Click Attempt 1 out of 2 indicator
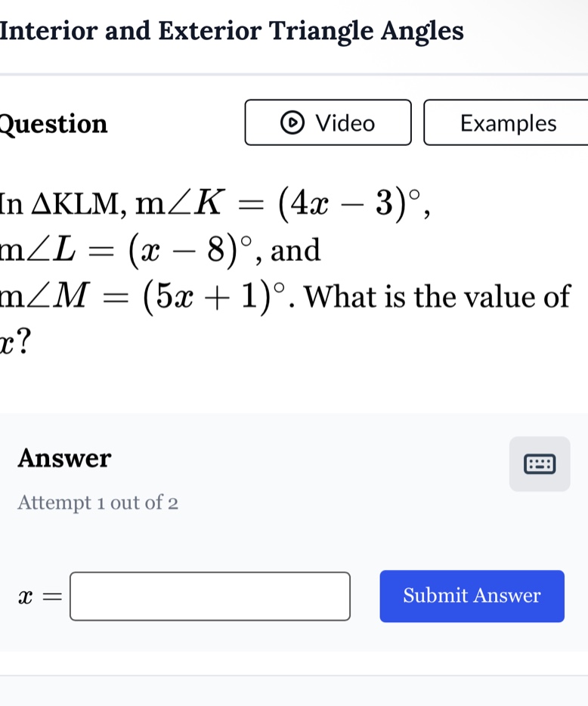Image resolution: width=588 pixels, height=706 pixels. point(97,502)
